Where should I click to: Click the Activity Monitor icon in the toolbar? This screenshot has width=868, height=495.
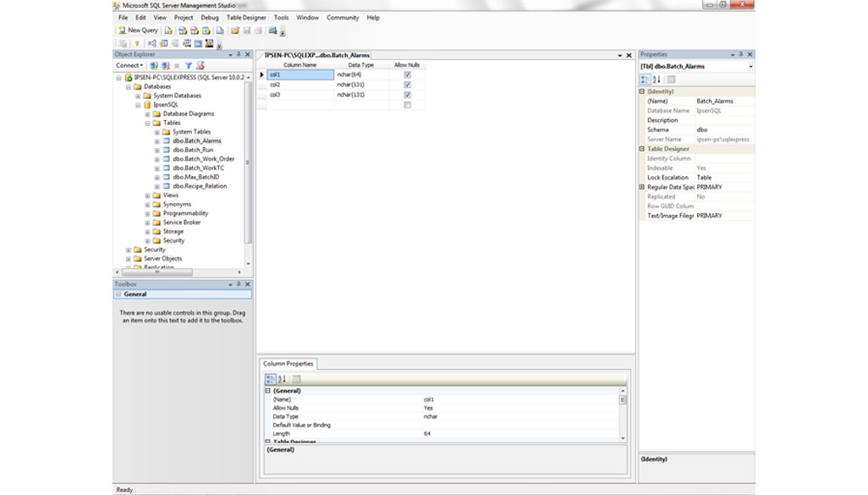tap(272, 30)
